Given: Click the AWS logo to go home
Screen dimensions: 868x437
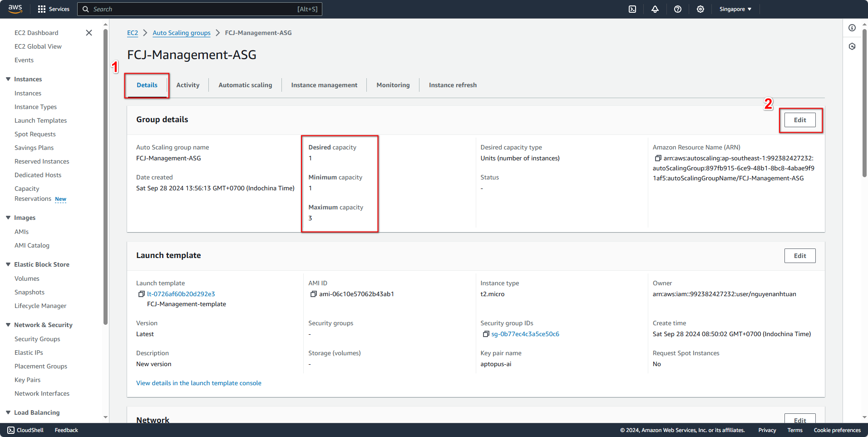Looking at the screenshot, I should point(15,9).
